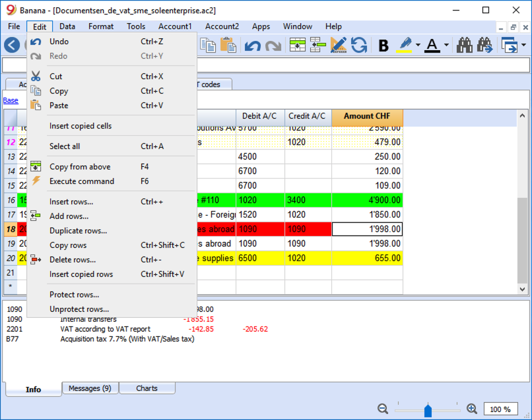Click the 100 % zoom field

pyautogui.click(x=500, y=409)
